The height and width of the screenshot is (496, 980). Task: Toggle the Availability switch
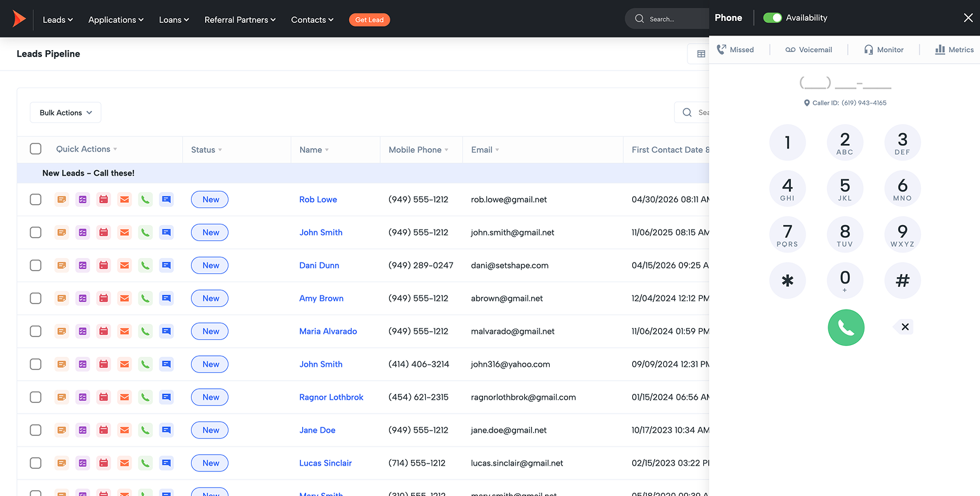[772, 18]
